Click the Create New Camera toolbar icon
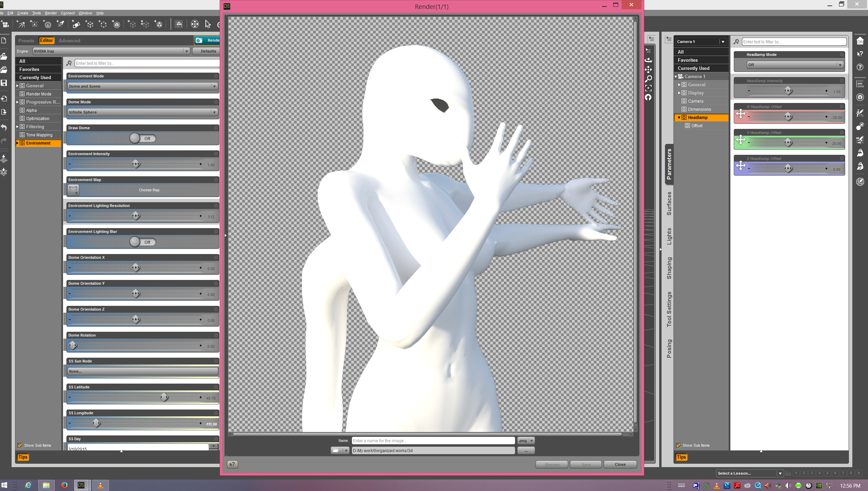This screenshot has height=491, width=868. pos(5,24)
